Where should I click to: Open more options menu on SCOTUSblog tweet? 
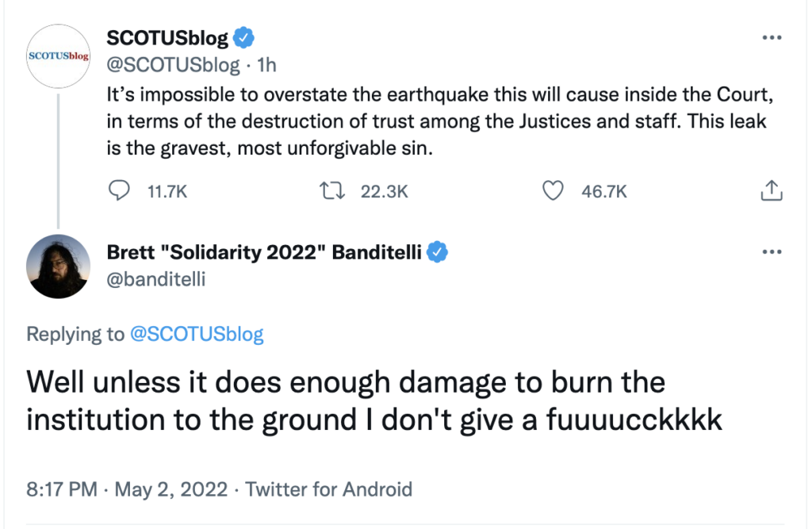(772, 37)
